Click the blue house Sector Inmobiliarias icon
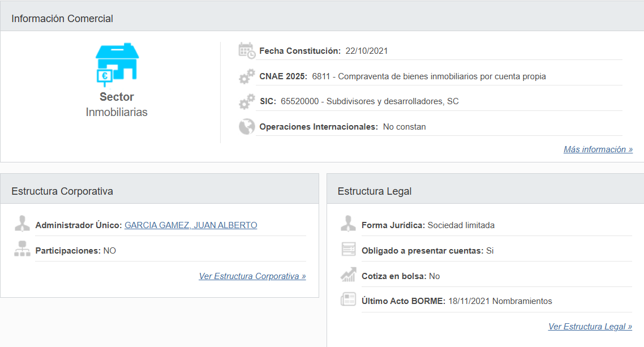644x347 pixels. 117,65
